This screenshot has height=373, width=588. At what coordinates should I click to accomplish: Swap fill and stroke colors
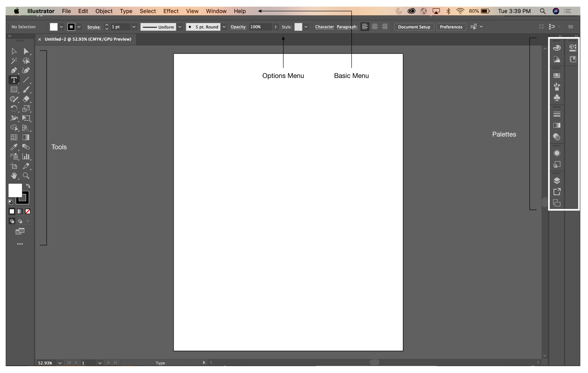pyautogui.click(x=28, y=186)
